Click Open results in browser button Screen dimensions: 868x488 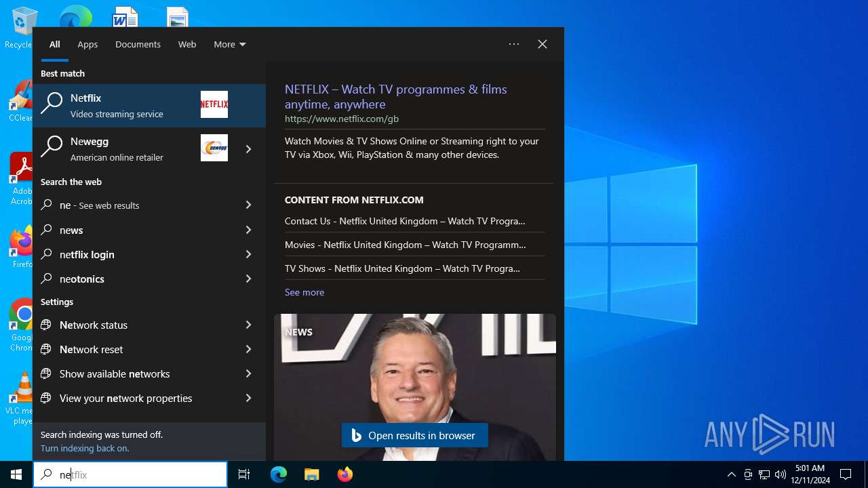coord(415,435)
